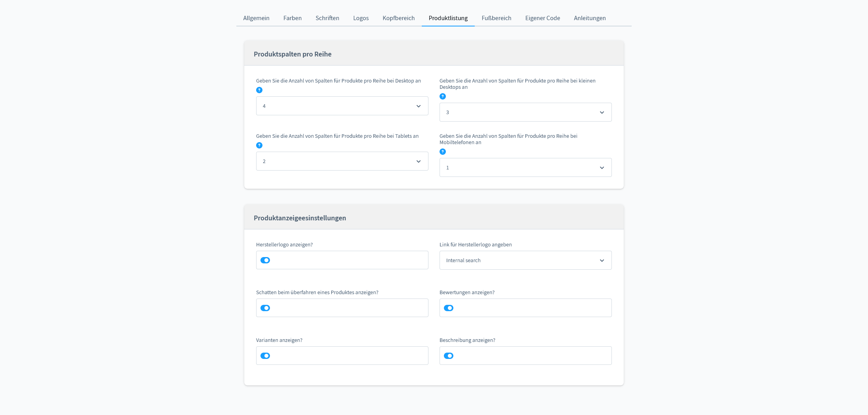Toggle Herstellerlogo anzeigen switch
The height and width of the screenshot is (415, 868).
[x=265, y=260]
